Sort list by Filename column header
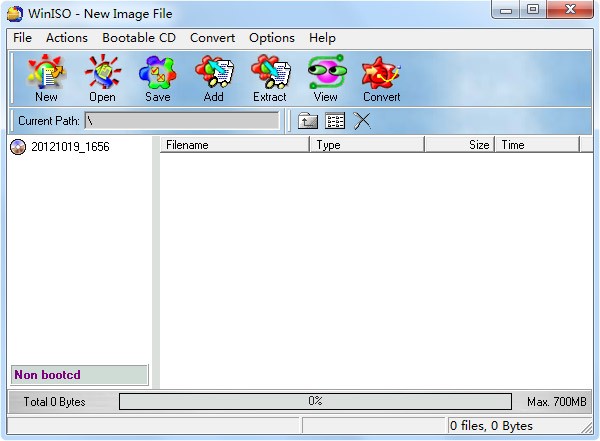The height and width of the screenshot is (441, 600). (235, 145)
